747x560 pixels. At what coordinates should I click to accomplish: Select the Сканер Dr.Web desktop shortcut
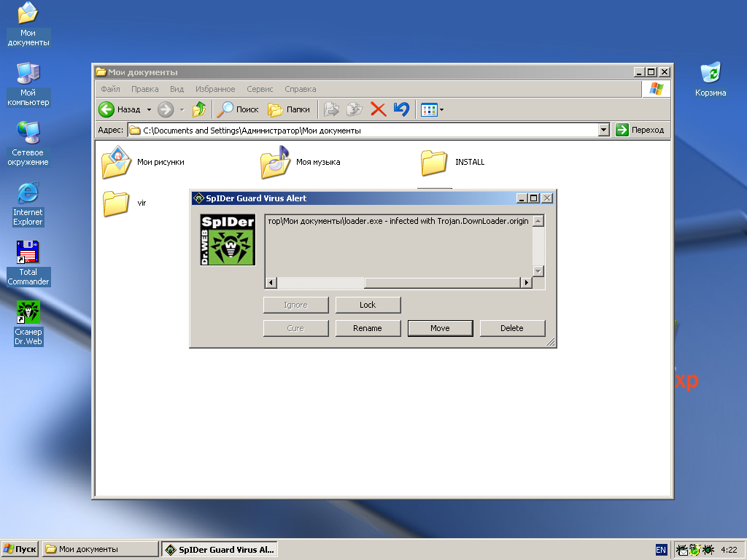(28, 323)
